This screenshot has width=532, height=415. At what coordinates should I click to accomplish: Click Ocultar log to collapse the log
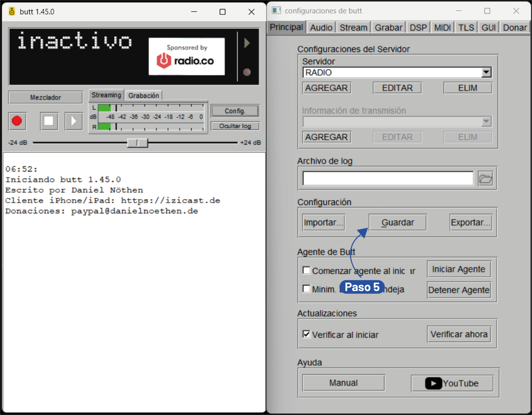pyautogui.click(x=235, y=126)
